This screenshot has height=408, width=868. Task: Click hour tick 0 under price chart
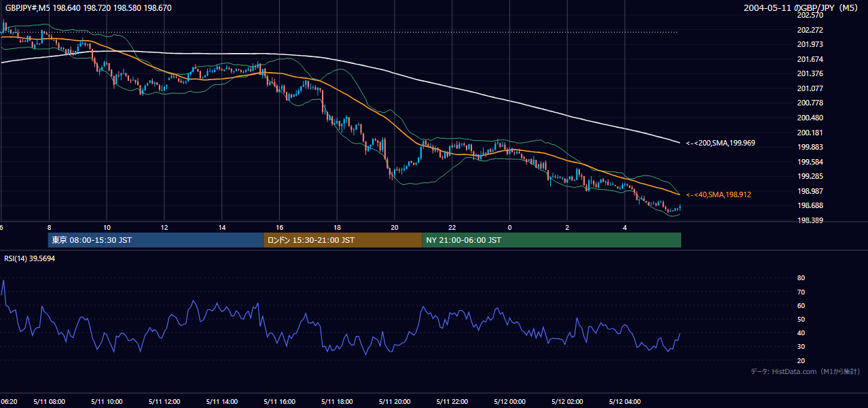(x=509, y=226)
